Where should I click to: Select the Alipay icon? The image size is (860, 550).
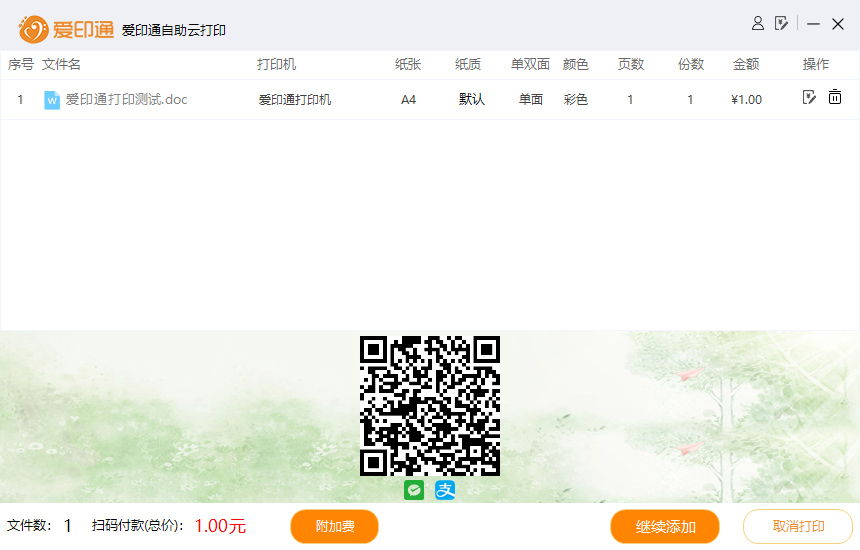click(445, 490)
